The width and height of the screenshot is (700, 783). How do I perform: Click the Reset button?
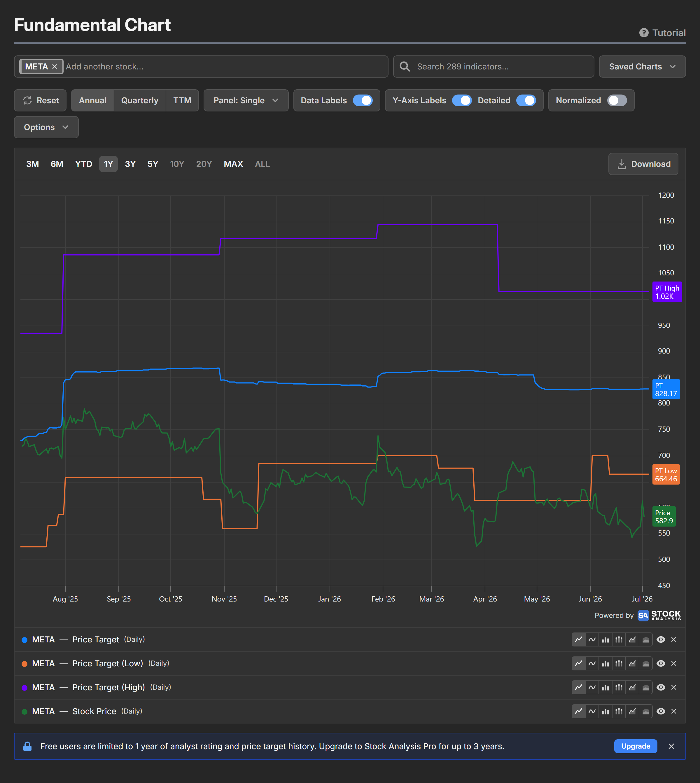point(40,100)
